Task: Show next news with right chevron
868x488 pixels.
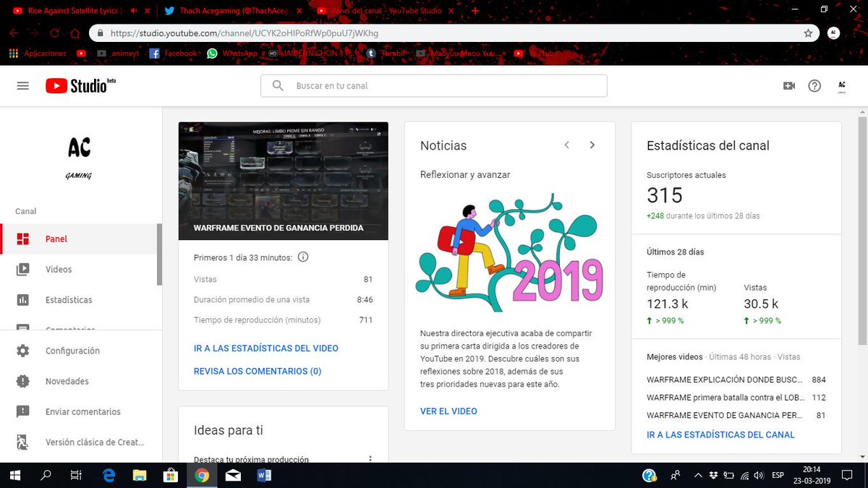Action: pos(592,145)
